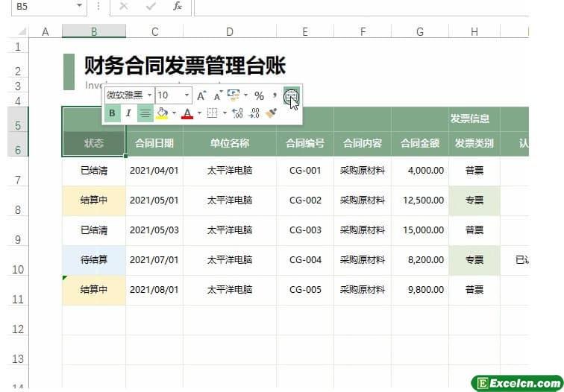Image resolution: width=564 pixels, height=392 pixels.
Task: Select row 10 header
Action: (x=18, y=261)
